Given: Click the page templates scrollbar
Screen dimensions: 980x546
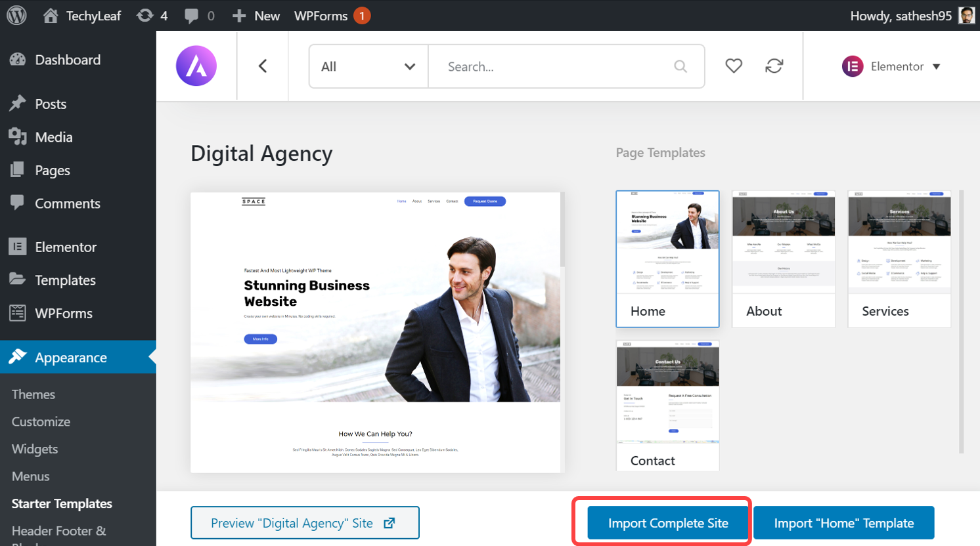Looking at the screenshot, I should (961, 322).
